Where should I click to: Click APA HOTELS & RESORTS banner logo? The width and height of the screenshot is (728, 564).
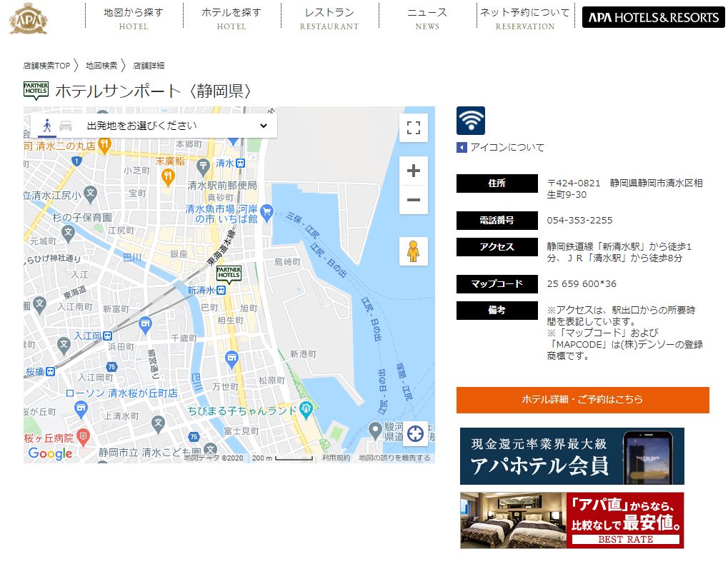pyautogui.click(x=653, y=18)
